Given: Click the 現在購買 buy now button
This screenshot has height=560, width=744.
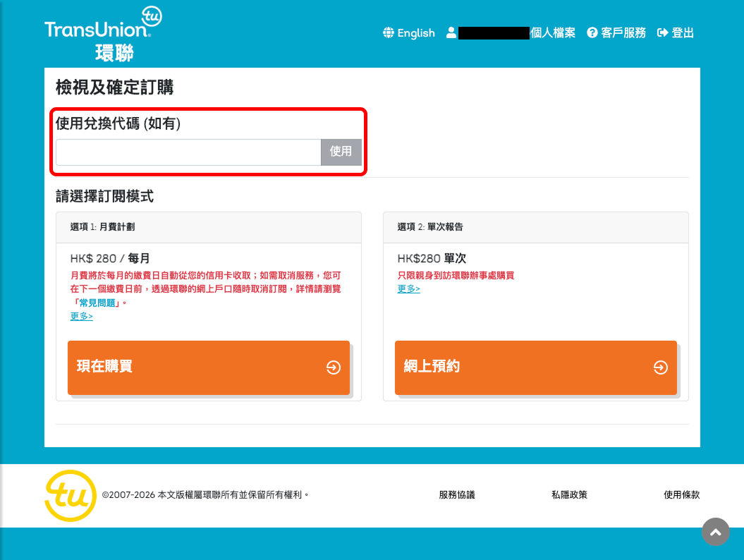Looking at the screenshot, I should [x=209, y=367].
